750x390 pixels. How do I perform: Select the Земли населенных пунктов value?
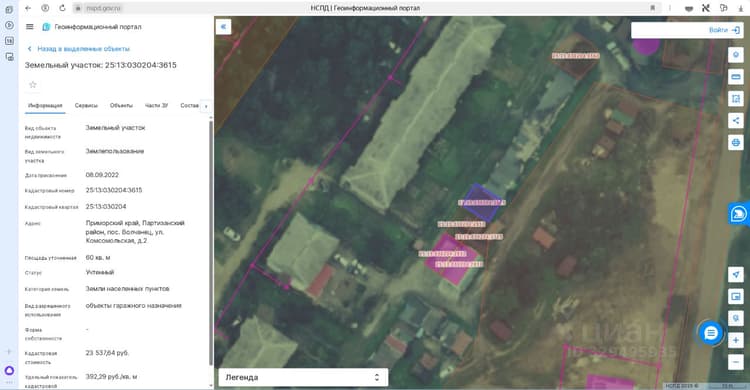click(x=127, y=289)
